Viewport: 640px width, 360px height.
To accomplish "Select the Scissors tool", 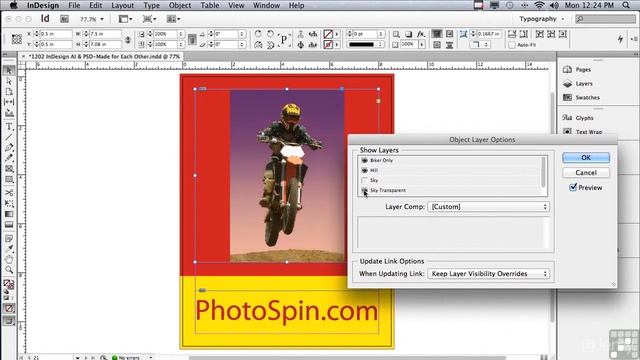I will pos(9,192).
